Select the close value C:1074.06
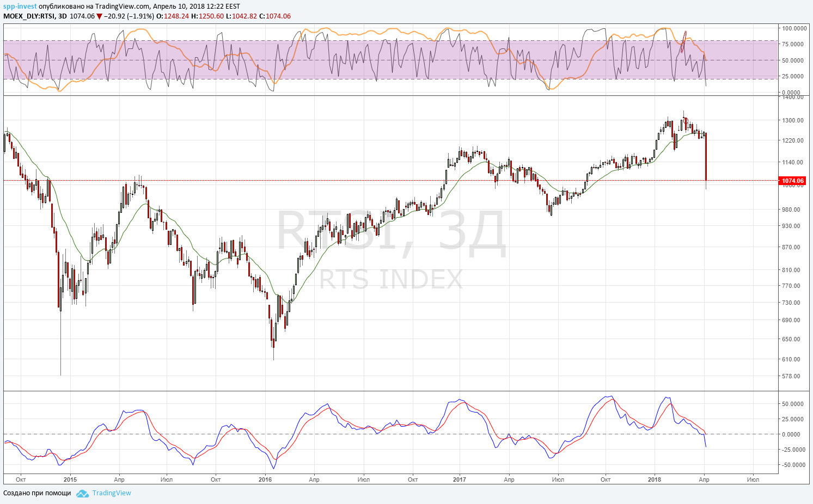The width and height of the screenshot is (813, 504). pos(275,16)
